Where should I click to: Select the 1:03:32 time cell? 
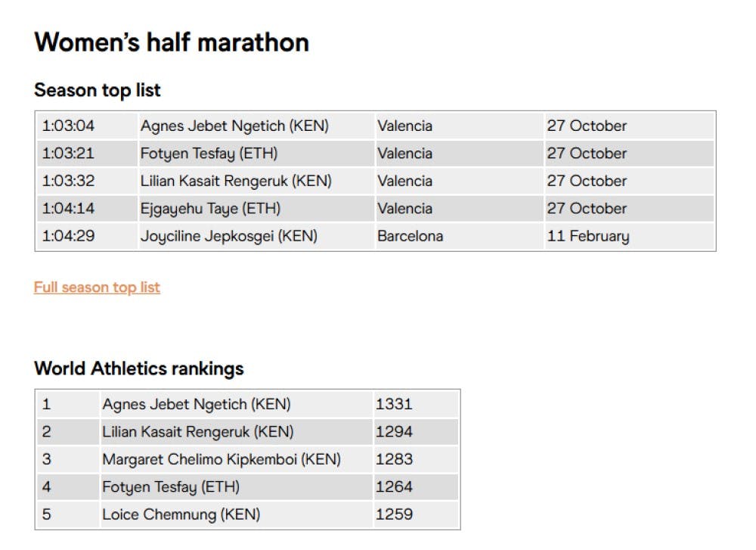pos(68,181)
